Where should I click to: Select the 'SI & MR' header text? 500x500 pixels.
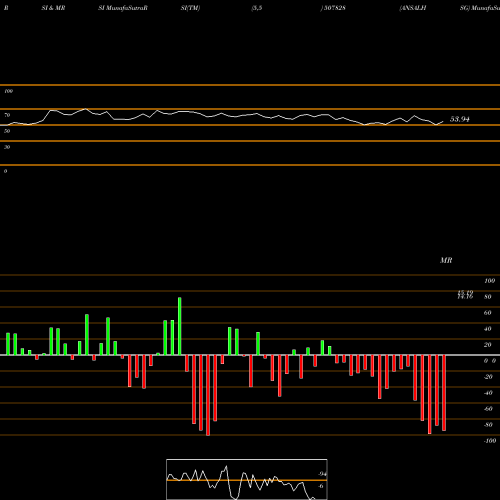point(53,8)
